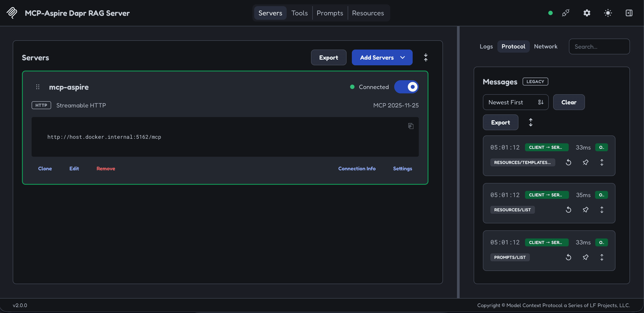Toggle light theme with the sun icon

[608, 13]
